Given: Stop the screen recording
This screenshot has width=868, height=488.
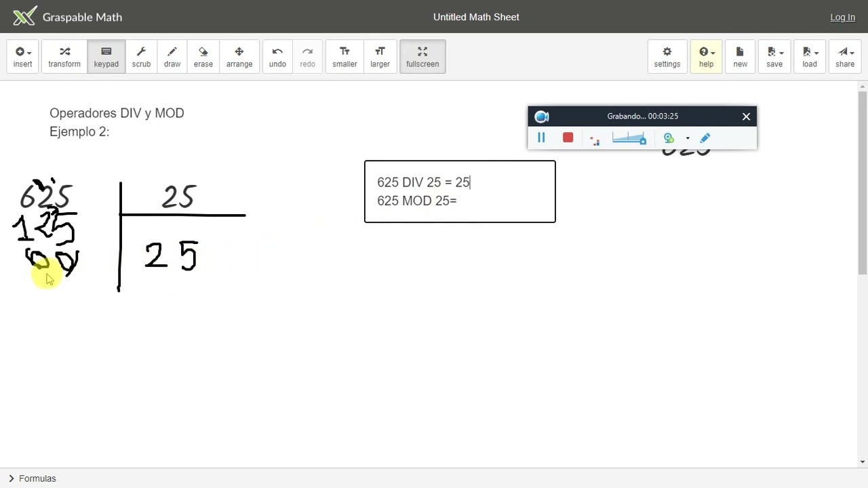Looking at the screenshot, I should click(568, 138).
